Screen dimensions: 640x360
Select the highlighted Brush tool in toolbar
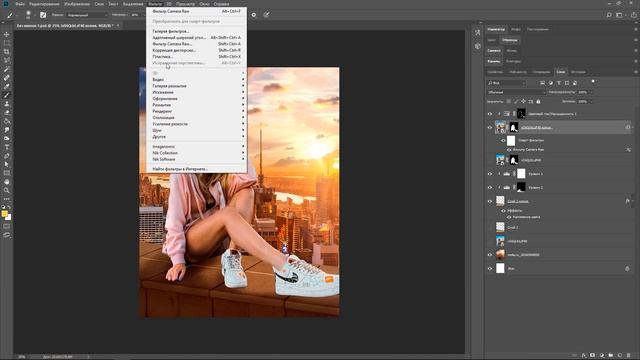(7, 95)
